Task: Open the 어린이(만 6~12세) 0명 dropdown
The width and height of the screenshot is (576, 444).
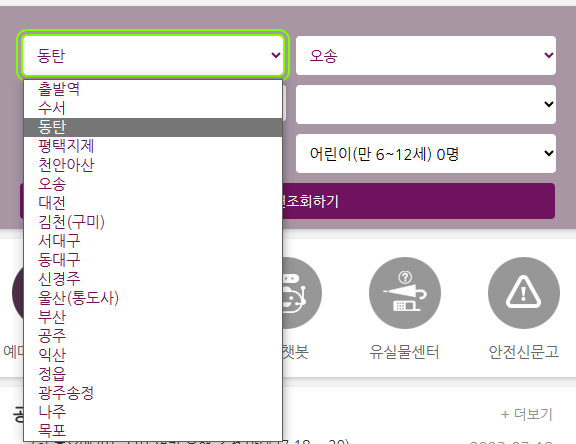Action: point(426,154)
